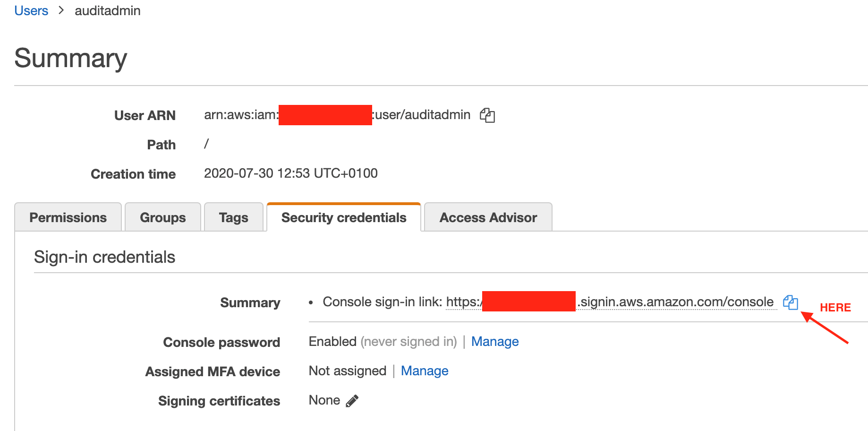Screen dimensions: 868x431
Task: Edit signing certificates with the pencil icon
Action: tap(351, 400)
